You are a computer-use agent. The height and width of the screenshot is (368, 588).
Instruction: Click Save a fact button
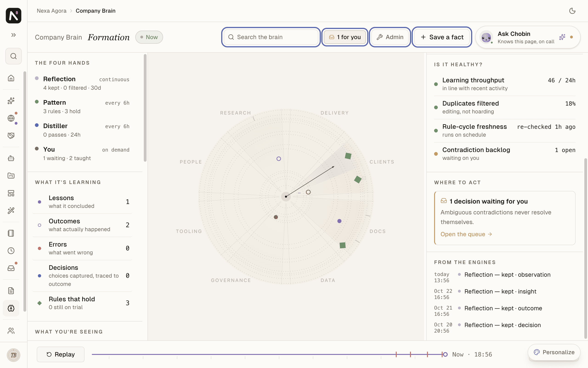[x=442, y=37]
